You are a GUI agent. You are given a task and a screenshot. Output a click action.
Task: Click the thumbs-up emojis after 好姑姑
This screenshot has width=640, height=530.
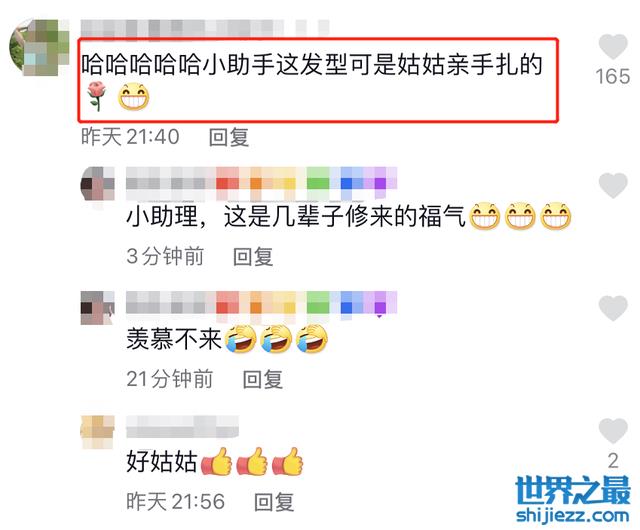pos(252,461)
